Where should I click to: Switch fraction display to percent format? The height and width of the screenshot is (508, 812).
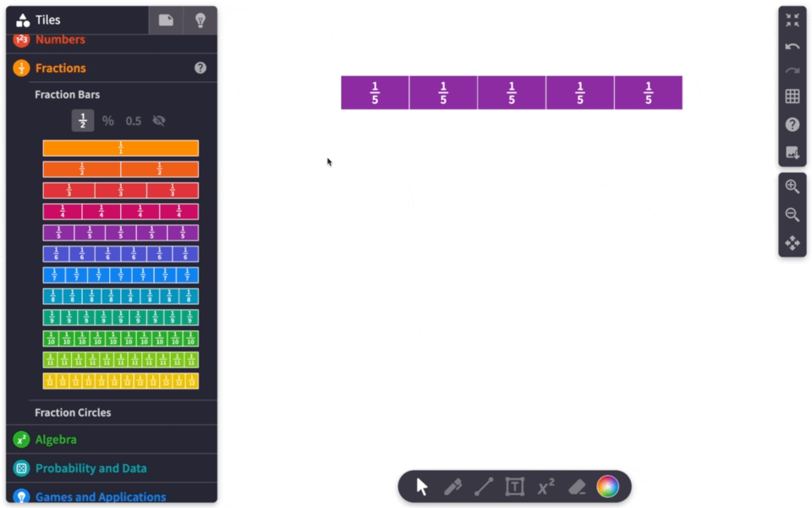point(107,120)
